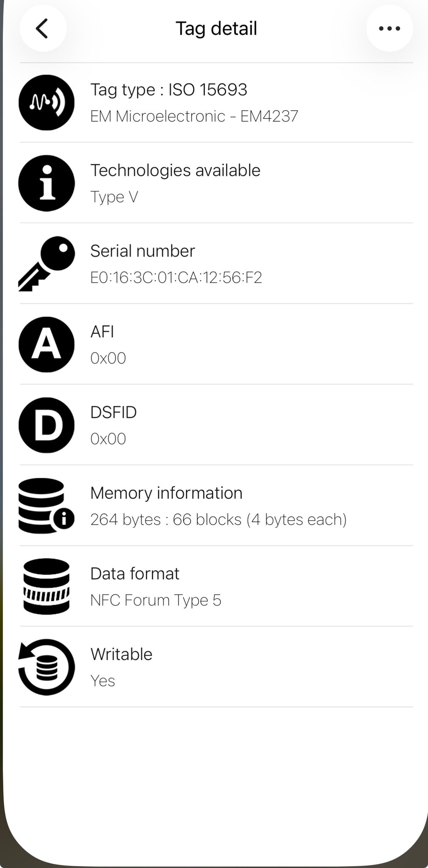
Task: Tap the info icon for Technologies available
Action: [46, 183]
